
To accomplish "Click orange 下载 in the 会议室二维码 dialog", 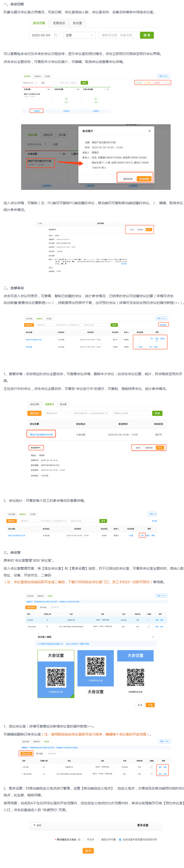I will tap(150, 705).
